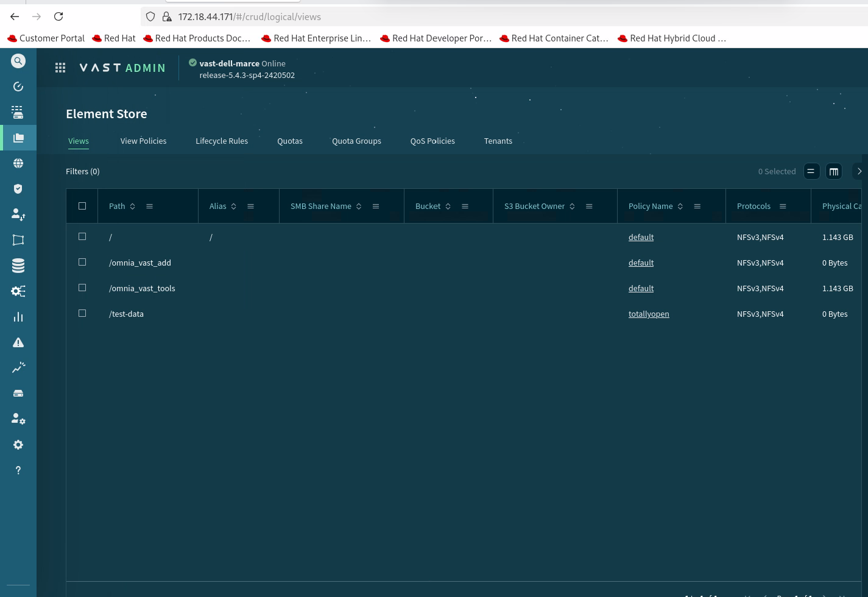The height and width of the screenshot is (597, 868).
Task: Sort by the S3 Bucket Owner column
Action: (x=572, y=207)
